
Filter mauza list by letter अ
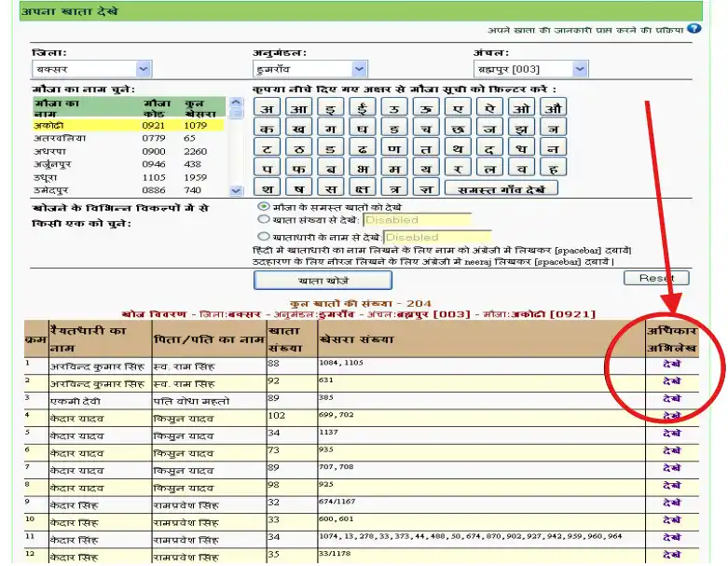coord(268,106)
